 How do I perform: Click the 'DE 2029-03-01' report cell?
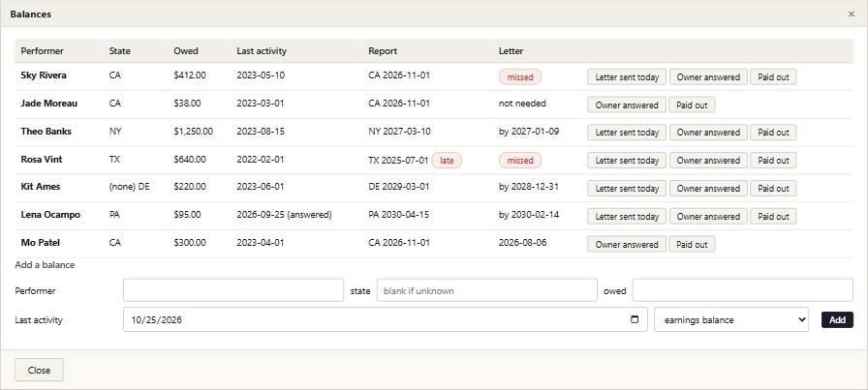(x=399, y=187)
